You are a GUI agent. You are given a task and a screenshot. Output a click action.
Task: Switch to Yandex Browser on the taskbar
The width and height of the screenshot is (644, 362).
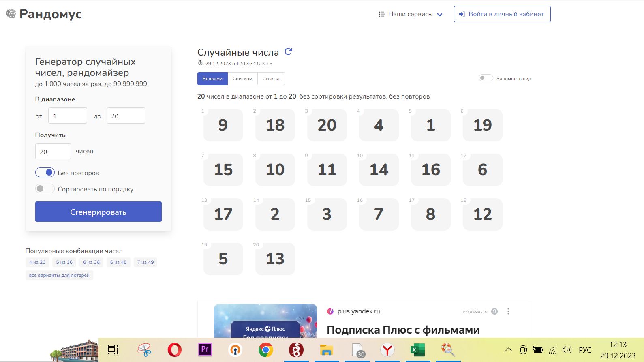pyautogui.click(x=387, y=350)
